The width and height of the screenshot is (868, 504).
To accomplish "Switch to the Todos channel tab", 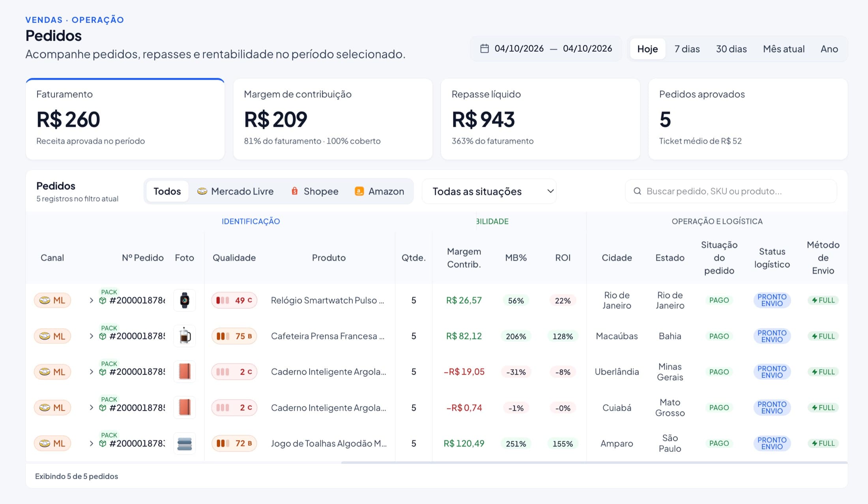I will pyautogui.click(x=167, y=191).
